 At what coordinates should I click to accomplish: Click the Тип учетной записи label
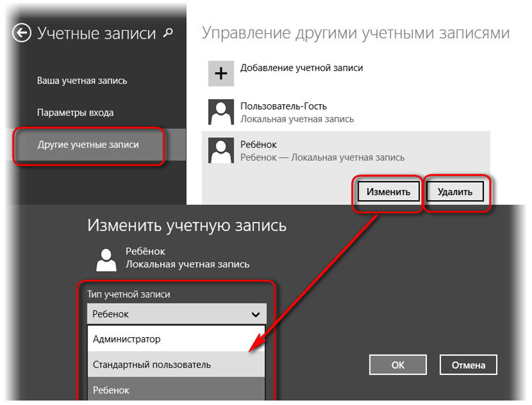129,294
